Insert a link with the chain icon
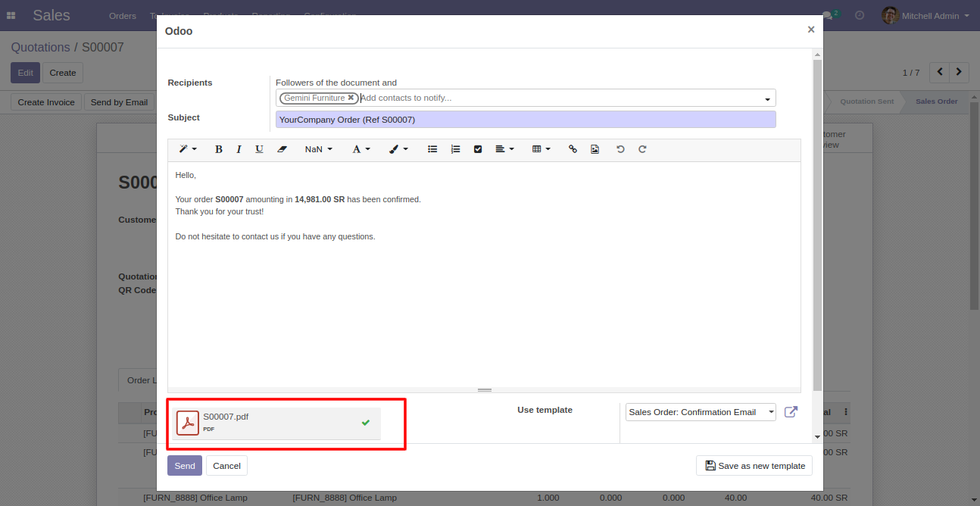 pos(573,149)
